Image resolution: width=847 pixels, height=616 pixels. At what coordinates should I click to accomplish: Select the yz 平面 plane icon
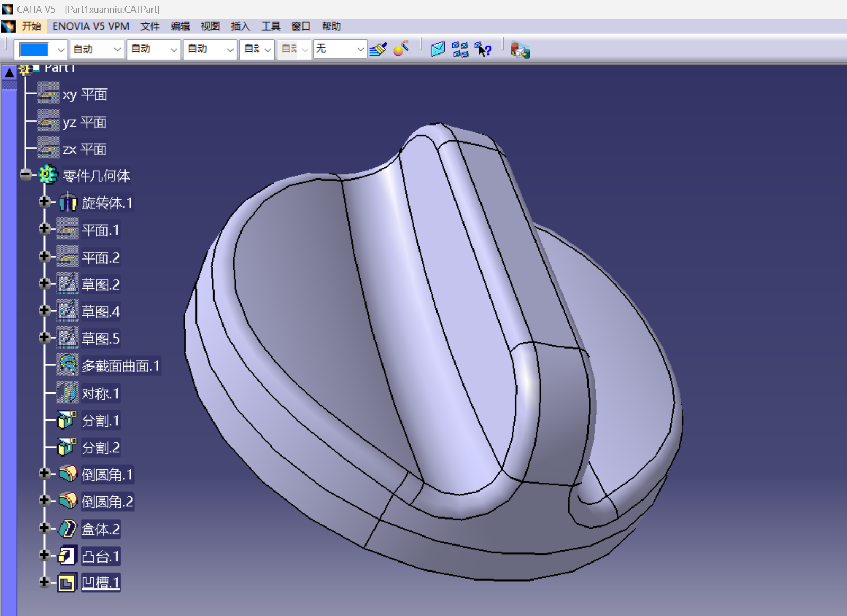(x=48, y=121)
